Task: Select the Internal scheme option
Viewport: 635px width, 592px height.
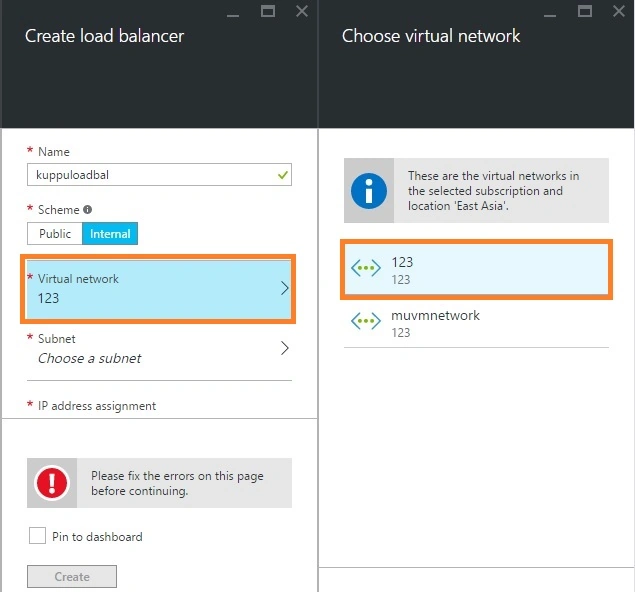Action: tap(110, 233)
